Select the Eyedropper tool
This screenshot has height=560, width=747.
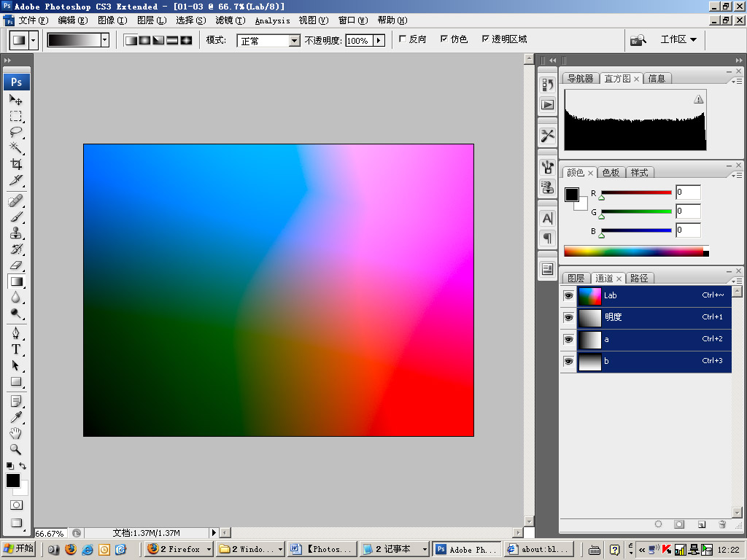[16, 418]
